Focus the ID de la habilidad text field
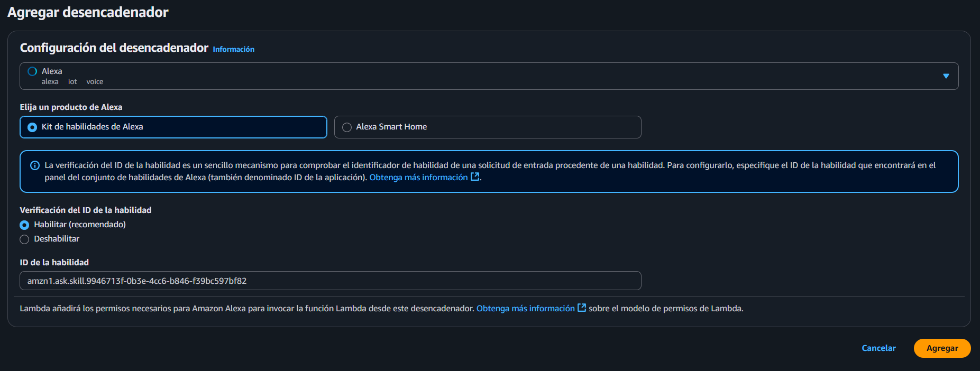This screenshot has height=371, width=980. [x=330, y=281]
